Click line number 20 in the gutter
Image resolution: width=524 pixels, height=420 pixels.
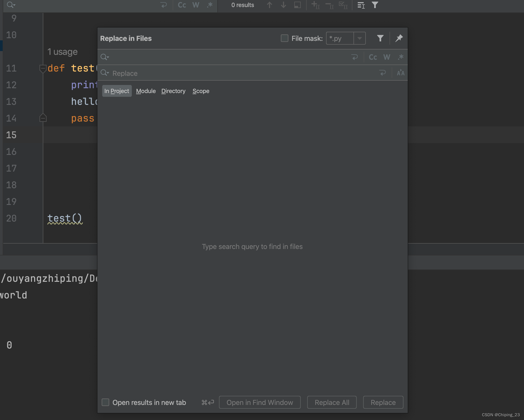(11, 218)
